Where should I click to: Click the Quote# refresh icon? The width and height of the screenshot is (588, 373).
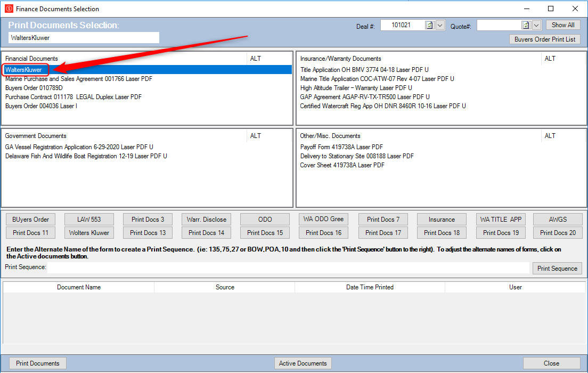[526, 25]
